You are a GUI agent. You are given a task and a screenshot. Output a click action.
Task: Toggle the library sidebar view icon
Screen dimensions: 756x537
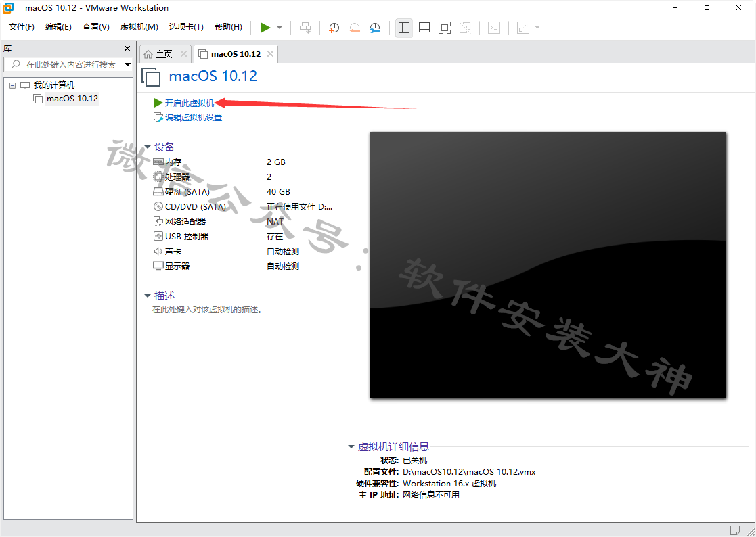(x=404, y=28)
